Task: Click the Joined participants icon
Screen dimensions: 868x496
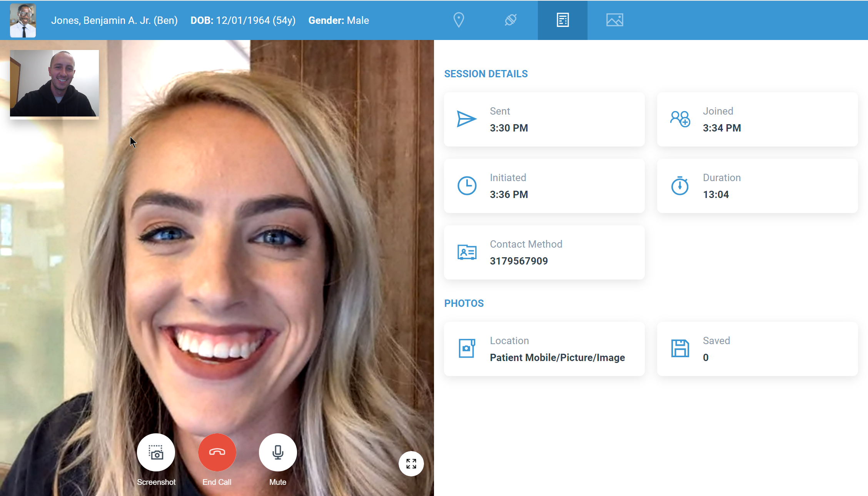Action: 680,119
